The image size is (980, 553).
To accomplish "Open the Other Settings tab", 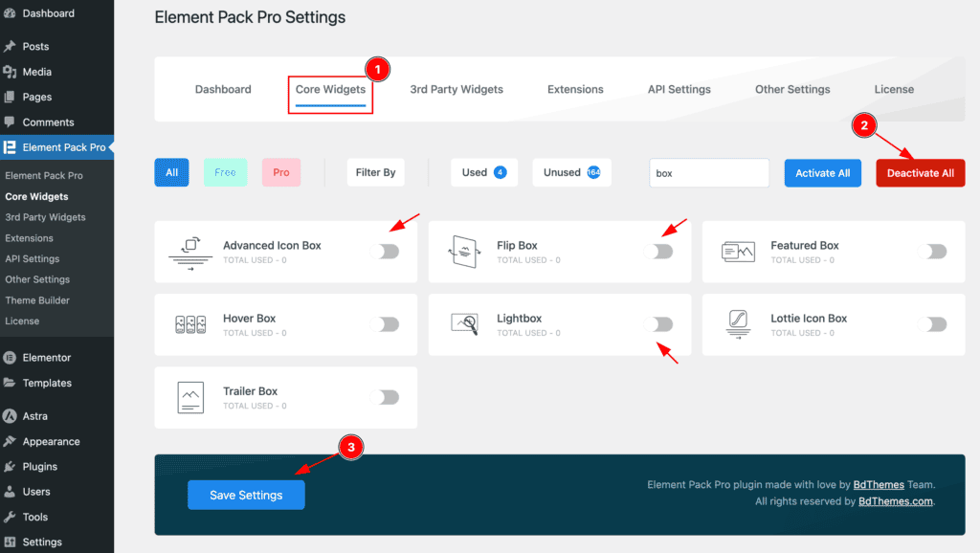I will (x=792, y=89).
